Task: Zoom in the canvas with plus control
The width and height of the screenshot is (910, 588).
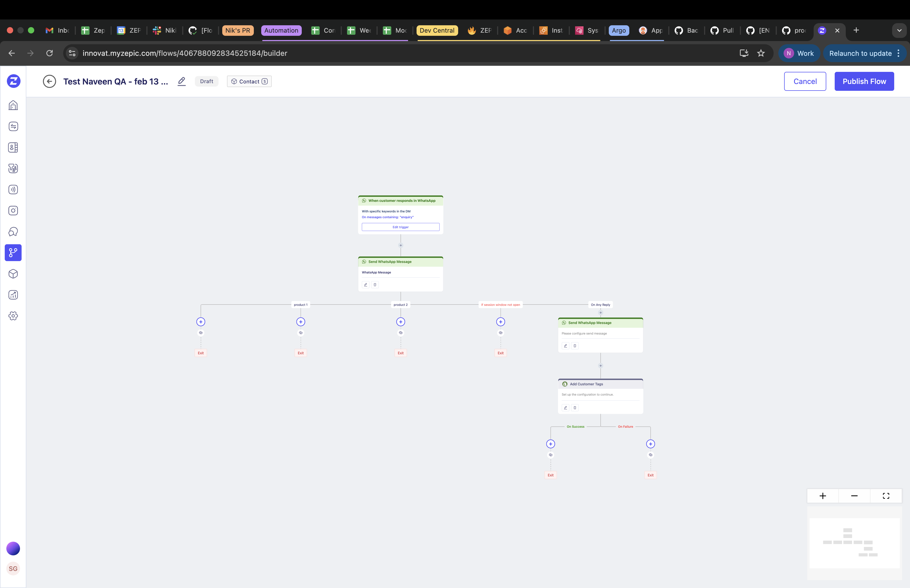Action: coord(823,496)
